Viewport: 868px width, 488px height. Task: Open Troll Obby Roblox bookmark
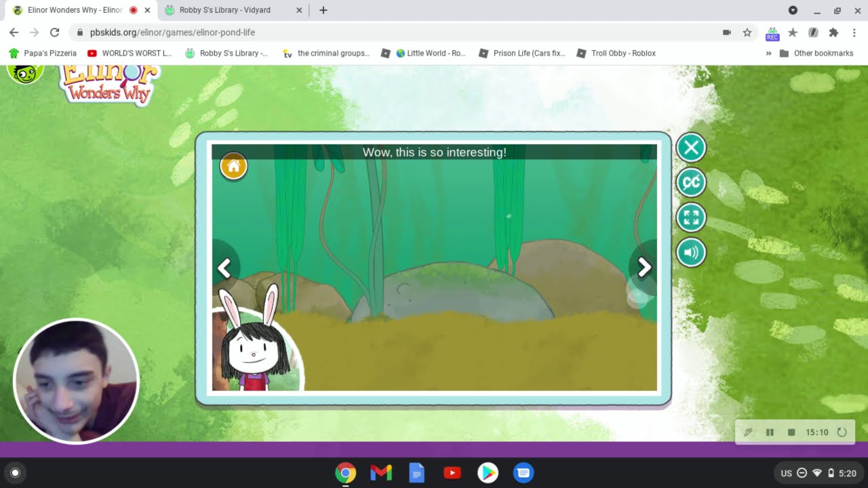pos(616,53)
